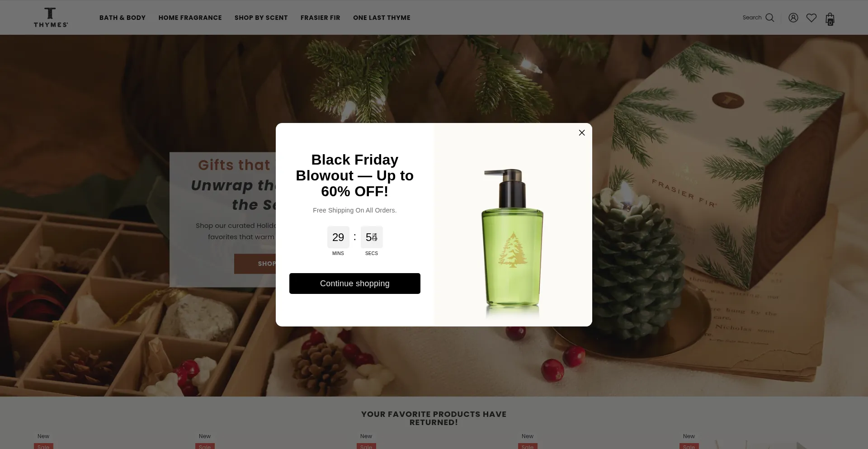Expand the Shop By Scent menu

261,18
